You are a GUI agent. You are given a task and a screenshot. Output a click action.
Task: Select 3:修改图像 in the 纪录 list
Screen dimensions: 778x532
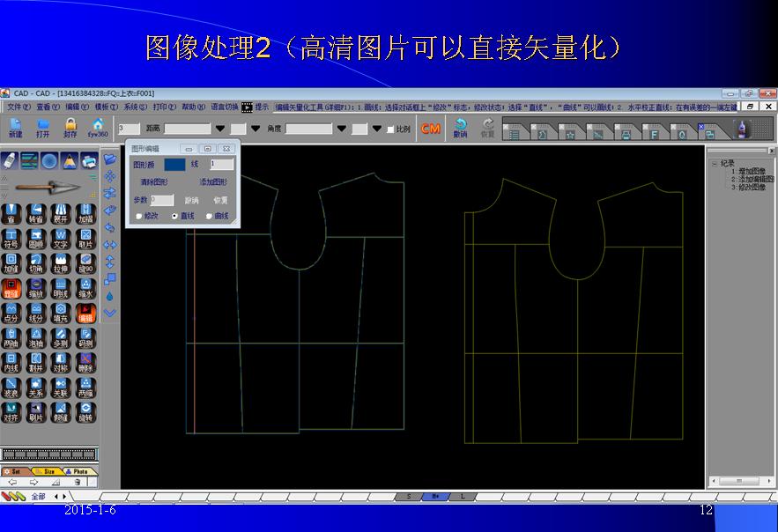[x=748, y=188]
